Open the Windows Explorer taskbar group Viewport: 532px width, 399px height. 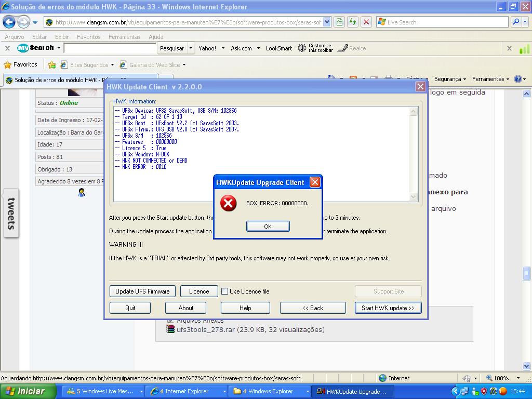click(x=270, y=391)
